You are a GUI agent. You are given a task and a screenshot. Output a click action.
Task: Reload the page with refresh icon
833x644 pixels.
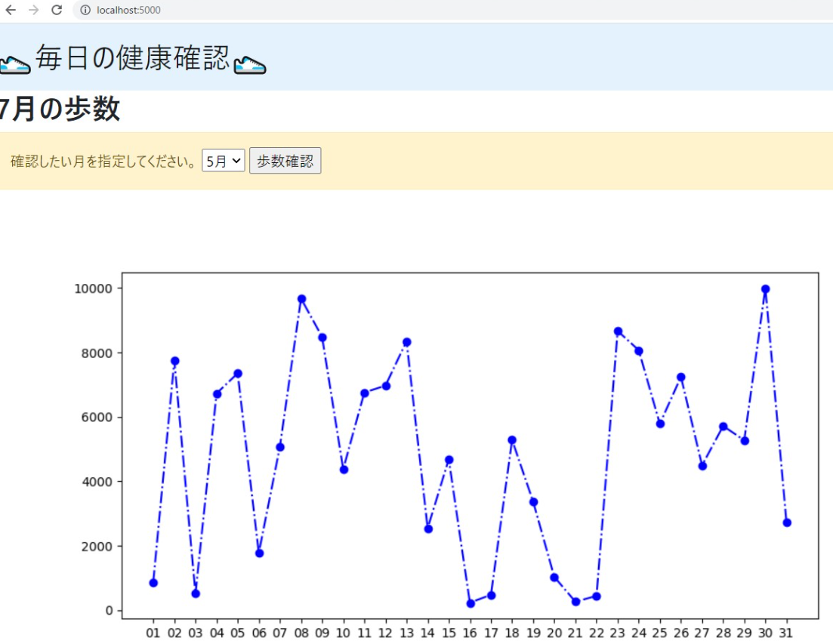[57, 10]
